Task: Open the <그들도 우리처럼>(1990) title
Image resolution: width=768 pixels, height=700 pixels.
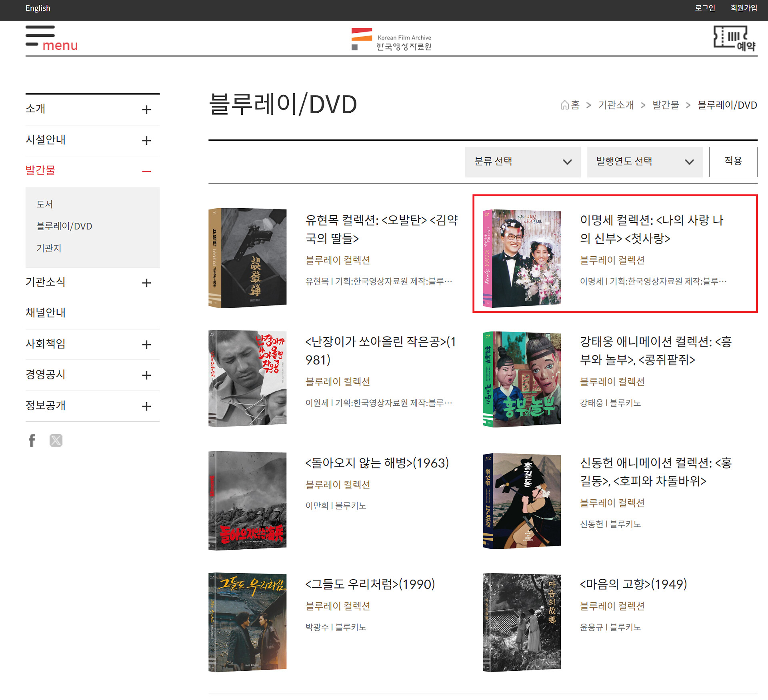Action: tap(370, 584)
